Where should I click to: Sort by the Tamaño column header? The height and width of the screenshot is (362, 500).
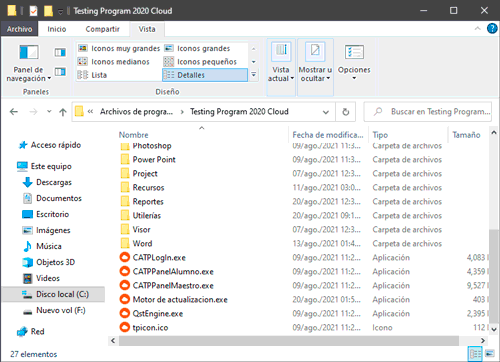click(x=468, y=135)
